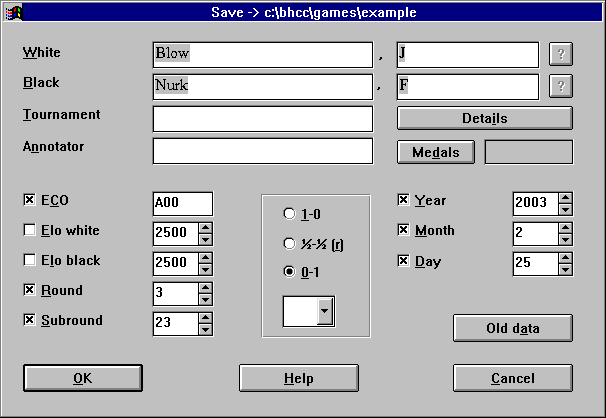Increase the Year value with up arrow
This screenshot has width=606, height=418.
pyautogui.click(x=565, y=198)
